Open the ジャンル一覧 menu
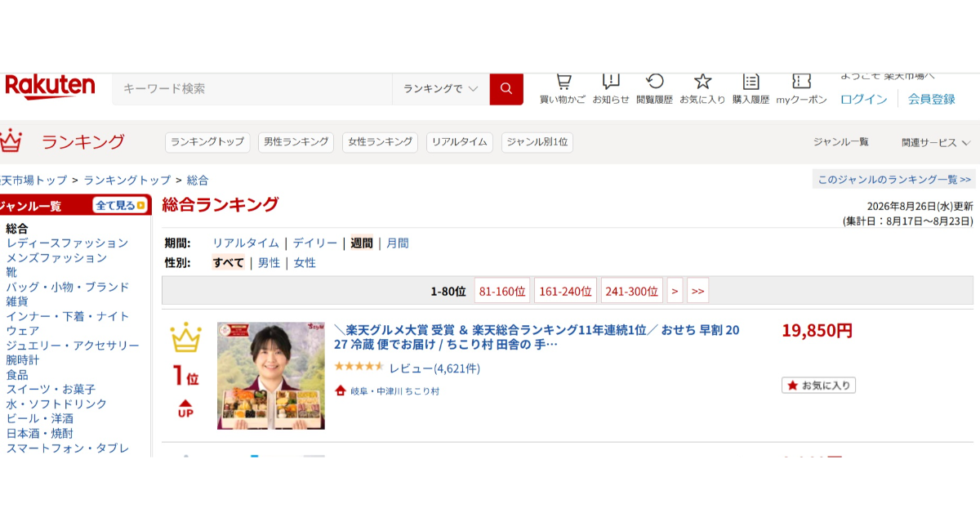This screenshot has height=531, width=980. click(x=840, y=142)
